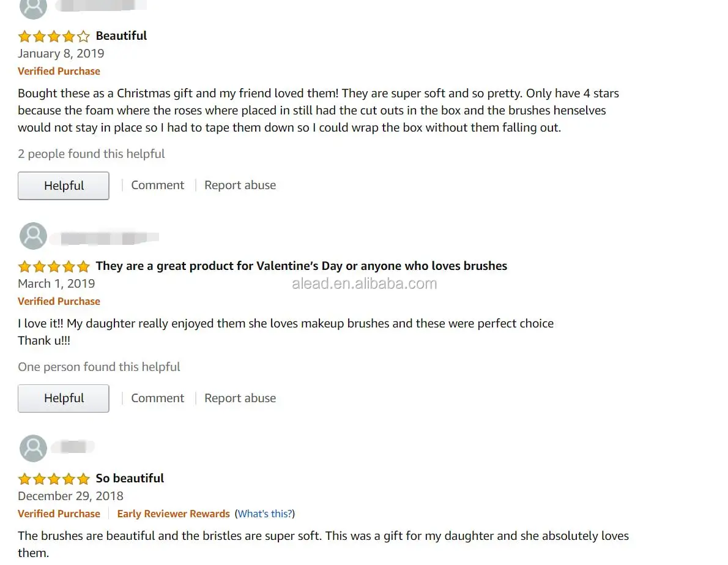Open the "What's this?" link

pos(265,514)
